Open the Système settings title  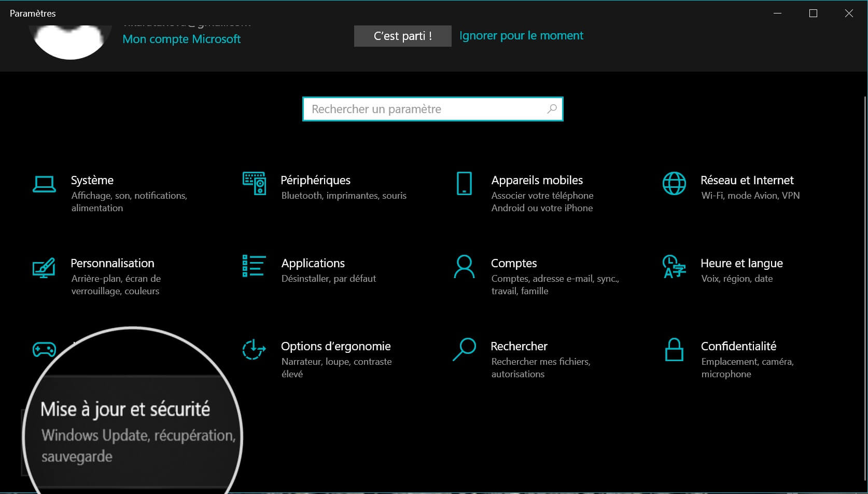[92, 180]
